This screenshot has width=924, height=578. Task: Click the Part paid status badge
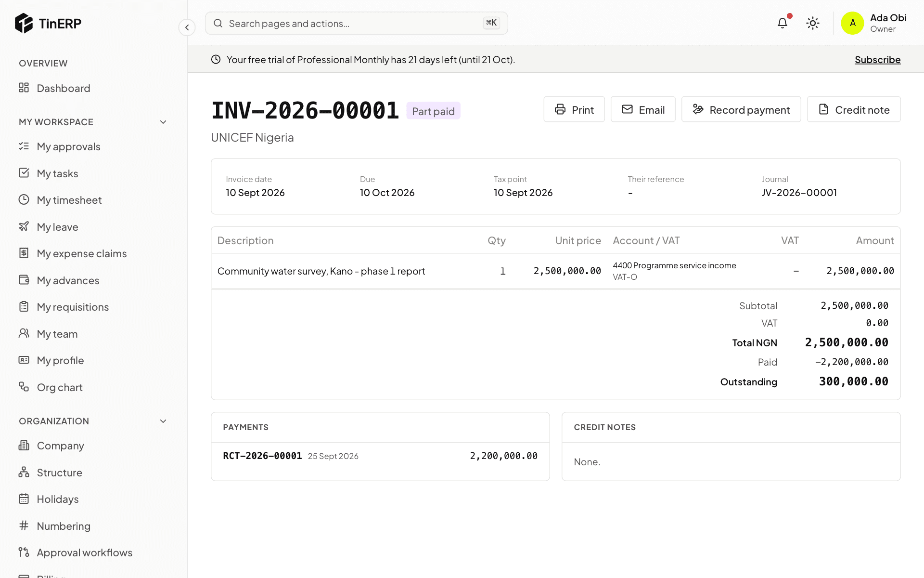[433, 111]
